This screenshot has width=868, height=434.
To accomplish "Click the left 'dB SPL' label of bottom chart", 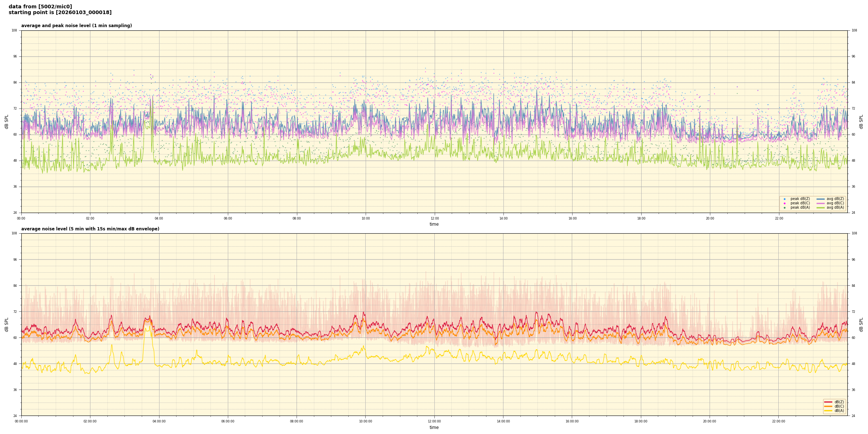I will tap(7, 324).
